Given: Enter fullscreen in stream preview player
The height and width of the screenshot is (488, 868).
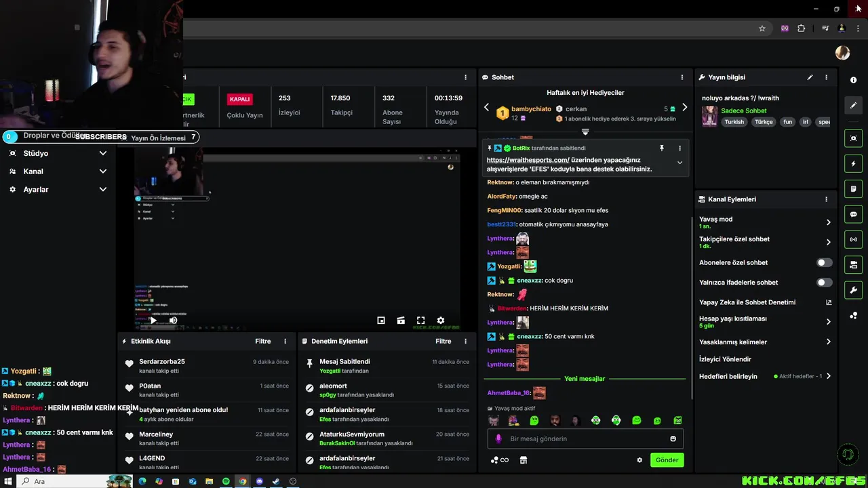Looking at the screenshot, I should pyautogui.click(x=420, y=321).
